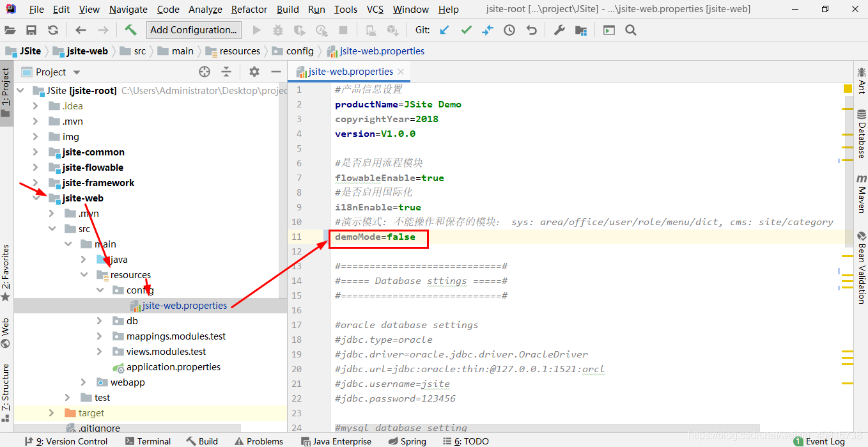Expand jsite-common module

(x=36, y=152)
